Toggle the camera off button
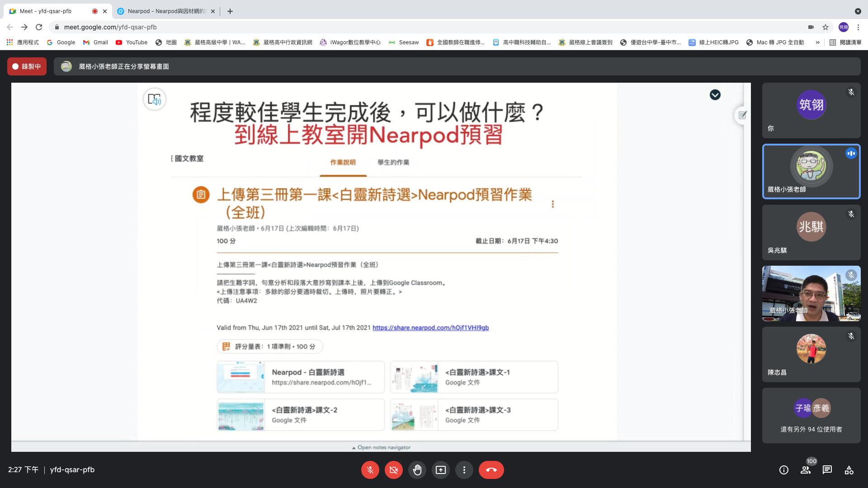This screenshot has width=868, height=488. pos(393,470)
